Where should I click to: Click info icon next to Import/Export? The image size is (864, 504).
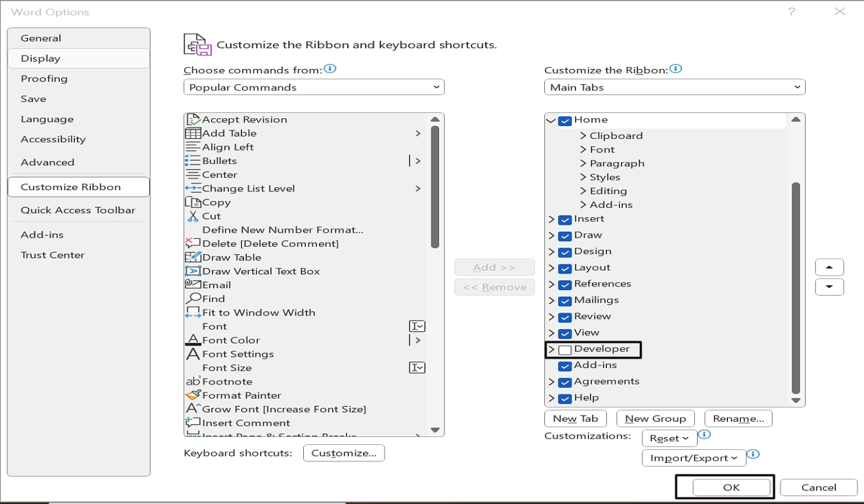pos(753,454)
